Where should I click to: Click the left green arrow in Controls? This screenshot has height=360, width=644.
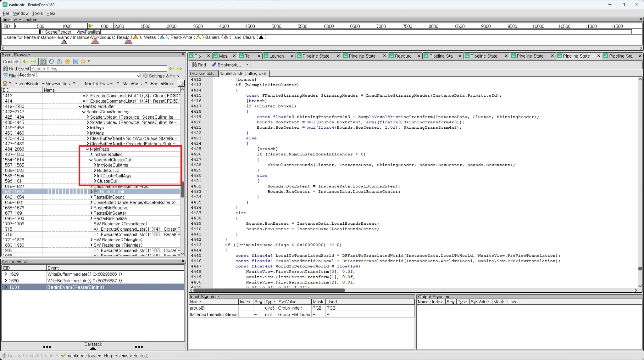pyautogui.click(x=26, y=61)
